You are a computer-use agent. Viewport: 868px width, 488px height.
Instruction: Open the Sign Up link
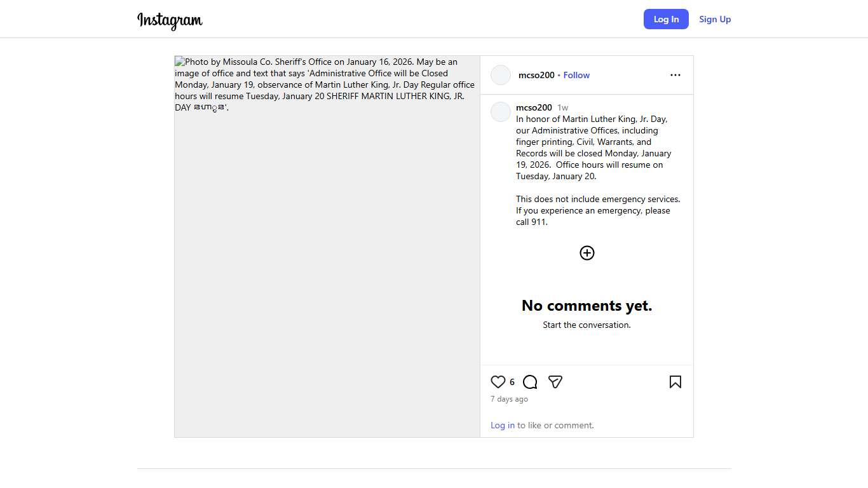point(715,19)
